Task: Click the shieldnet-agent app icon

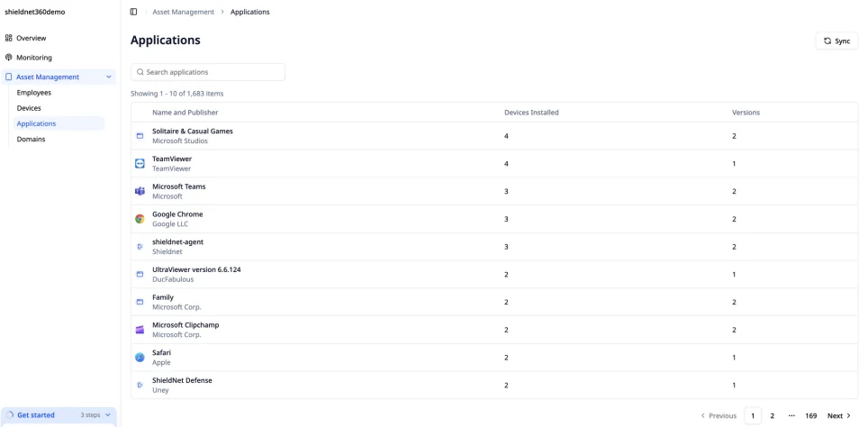Action: click(x=140, y=247)
